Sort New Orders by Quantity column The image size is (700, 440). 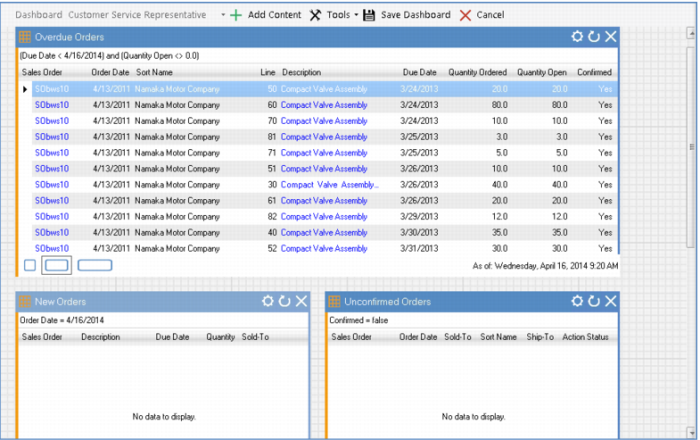pos(221,337)
